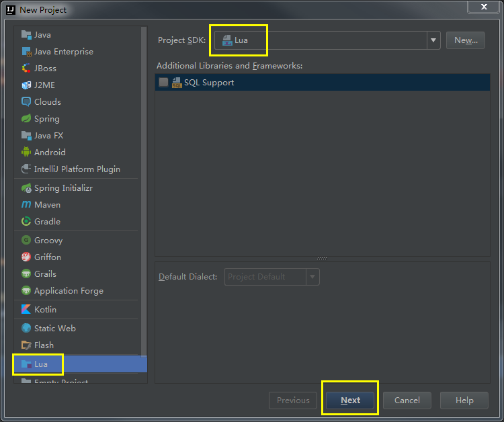Click the Android robot icon
The width and height of the screenshot is (504, 422).
pos(26,152)
